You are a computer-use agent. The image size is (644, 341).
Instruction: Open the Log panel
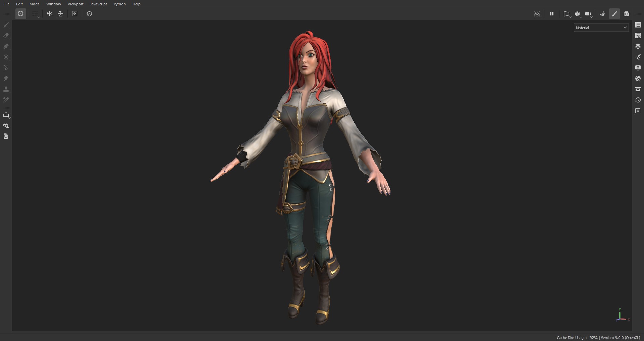pyautogui.click(x=638, y=111)
